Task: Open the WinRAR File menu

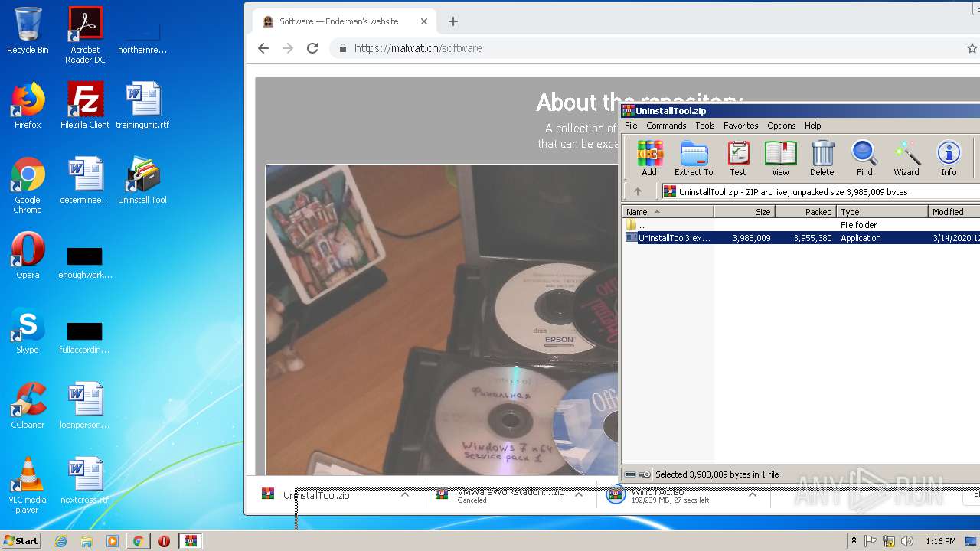Action: point(631,126)
